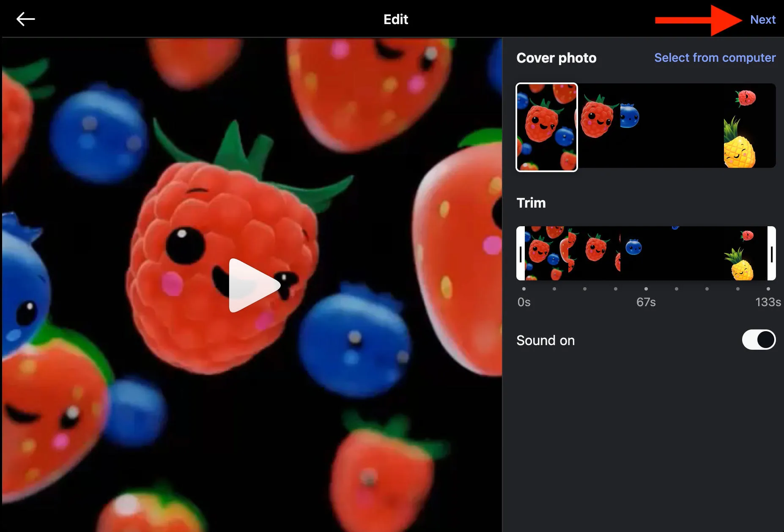Screen dimensions: 784x532
Task: Pick the blueberry frame in cover strip
Action: pyautogui.click(x=629, y=116)
